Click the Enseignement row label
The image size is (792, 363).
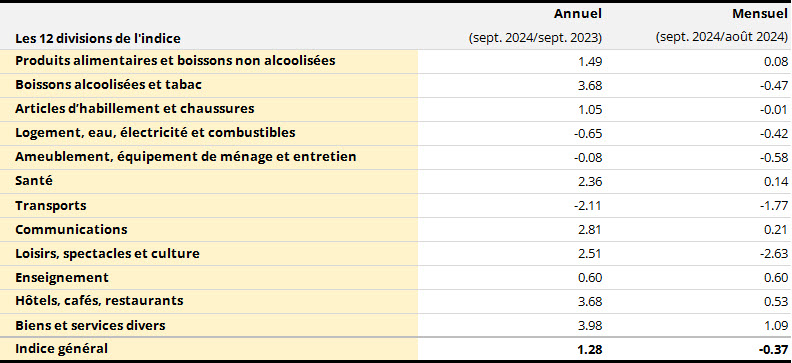point(62,278)
